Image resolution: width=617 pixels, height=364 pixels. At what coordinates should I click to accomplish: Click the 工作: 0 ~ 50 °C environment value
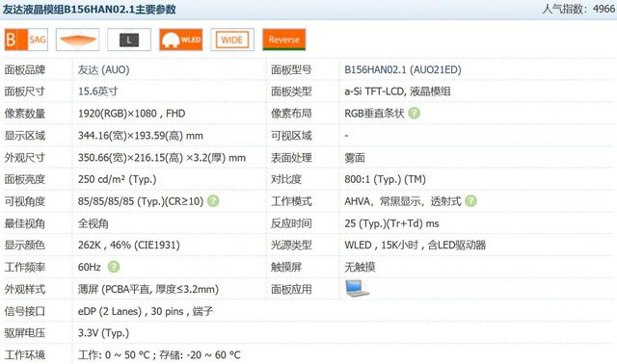[159, 355]
